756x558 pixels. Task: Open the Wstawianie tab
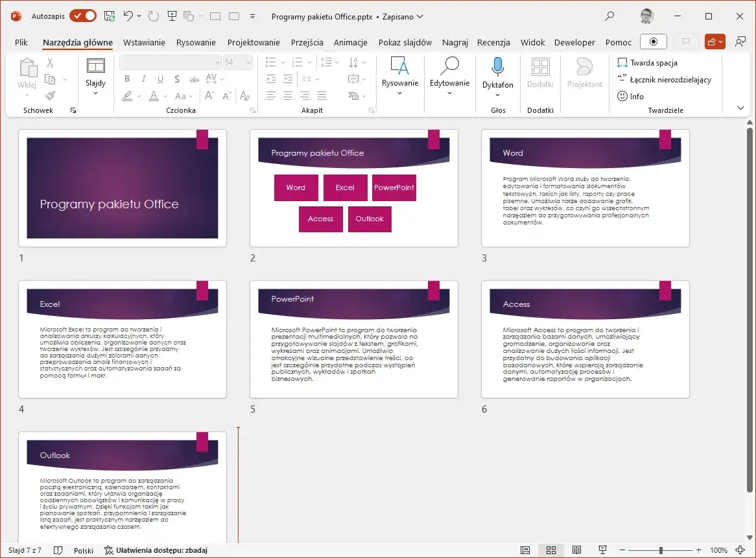[x=144, y=42]
